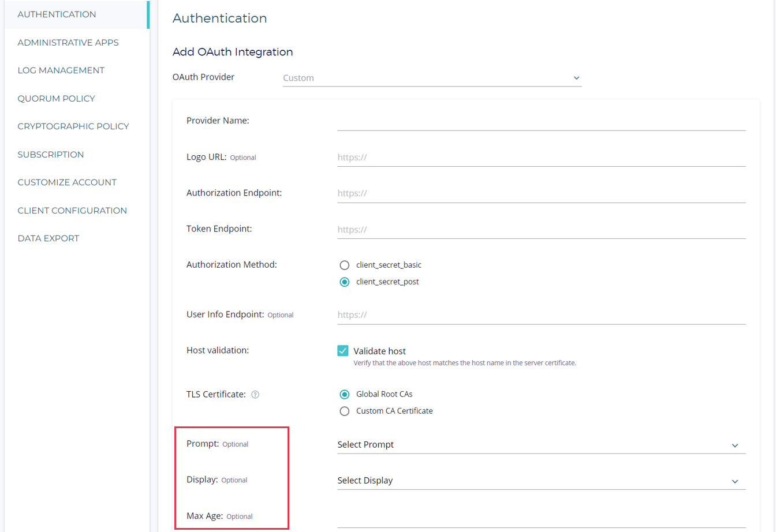Viewport: 776px width, 532px height.
Task: Switch to Client Configuration page
Action: click(x=72, y=211)
